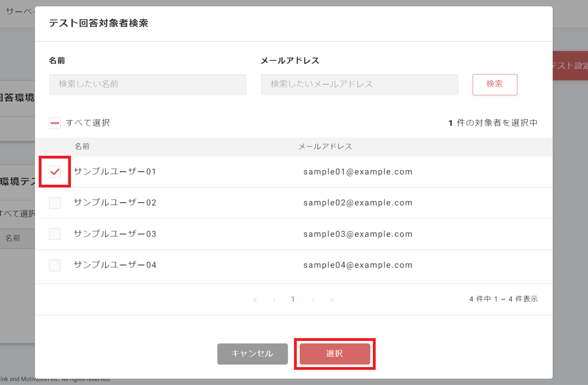Toggle the すべて選択 checkbox

(55, 123)
